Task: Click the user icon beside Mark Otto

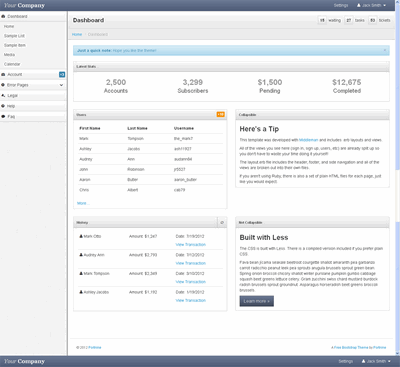Action: (81, 236)
